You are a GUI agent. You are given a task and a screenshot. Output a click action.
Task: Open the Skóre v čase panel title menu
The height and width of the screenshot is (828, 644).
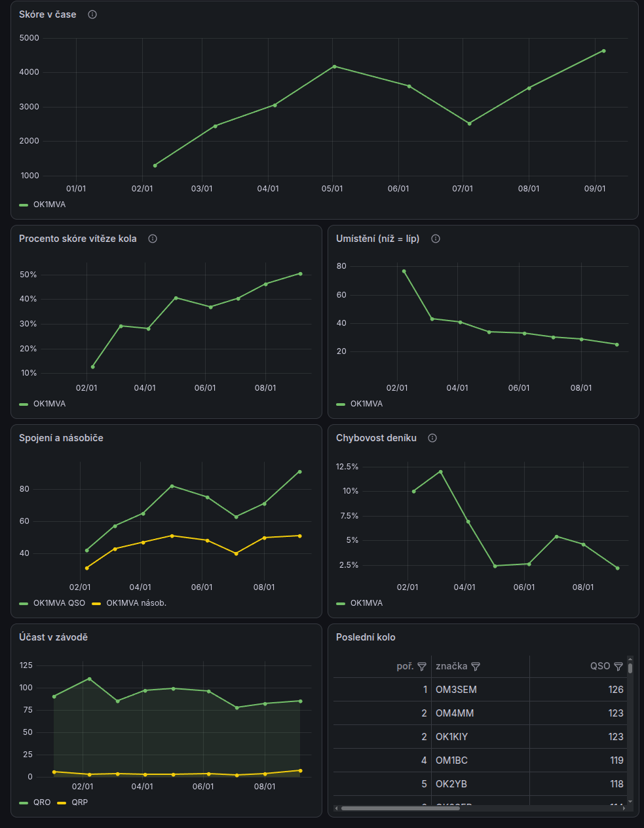click(x=47, y=14)
